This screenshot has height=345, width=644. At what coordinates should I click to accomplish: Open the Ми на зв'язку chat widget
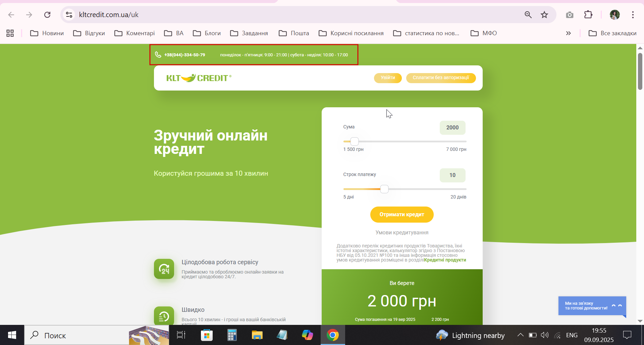(592, 306)
